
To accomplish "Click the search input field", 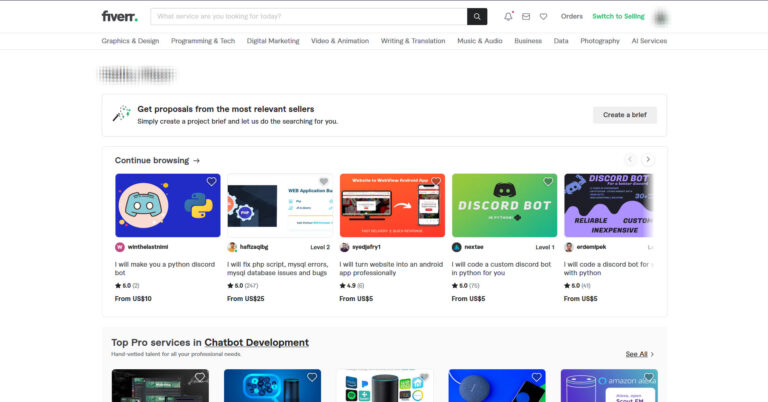I will 309,17.
